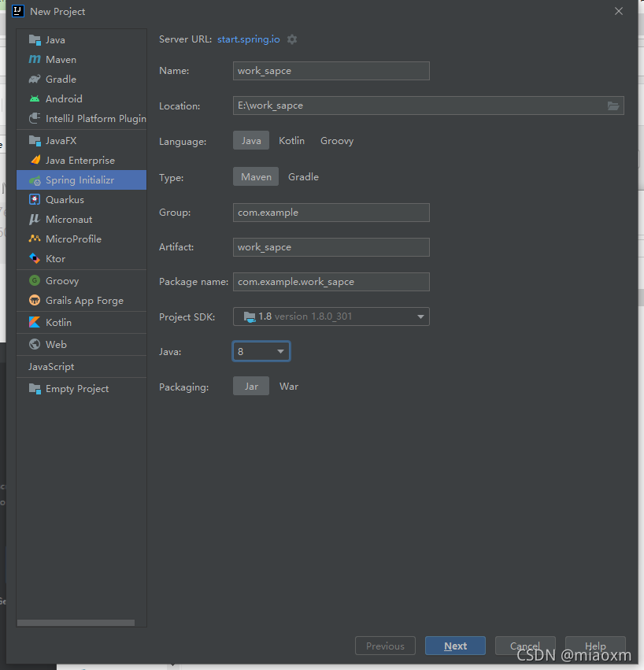
Task: Choose Maven as the build type
Action: (x=256, y=176)
